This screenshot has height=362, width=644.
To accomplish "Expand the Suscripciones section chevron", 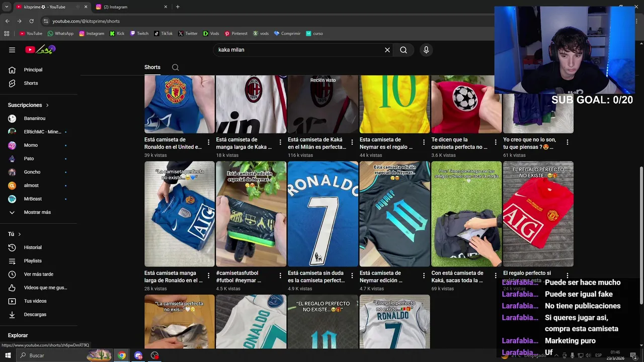I will pyautogui.click(x=47, y=105).
